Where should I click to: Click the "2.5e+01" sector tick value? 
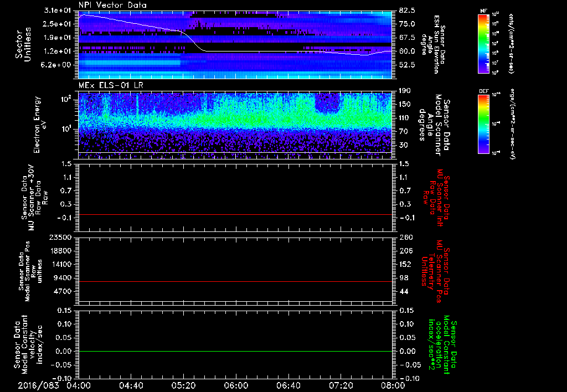(58, 24)
